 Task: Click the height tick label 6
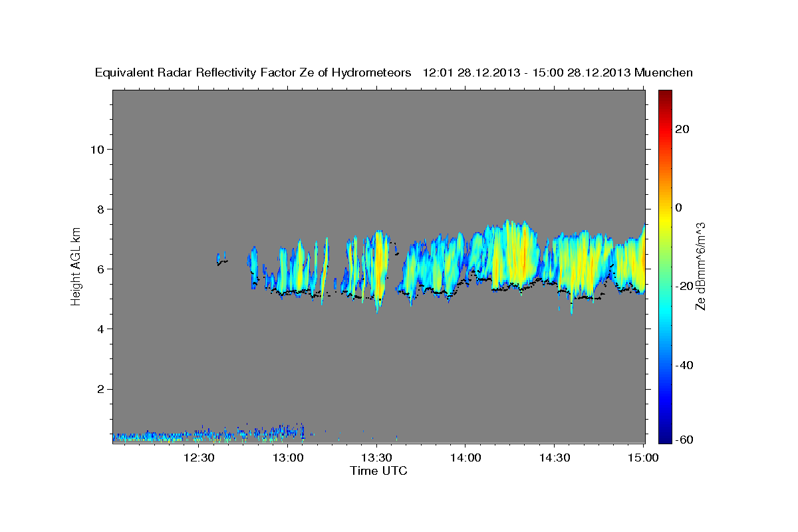click(x=99, y=269)
